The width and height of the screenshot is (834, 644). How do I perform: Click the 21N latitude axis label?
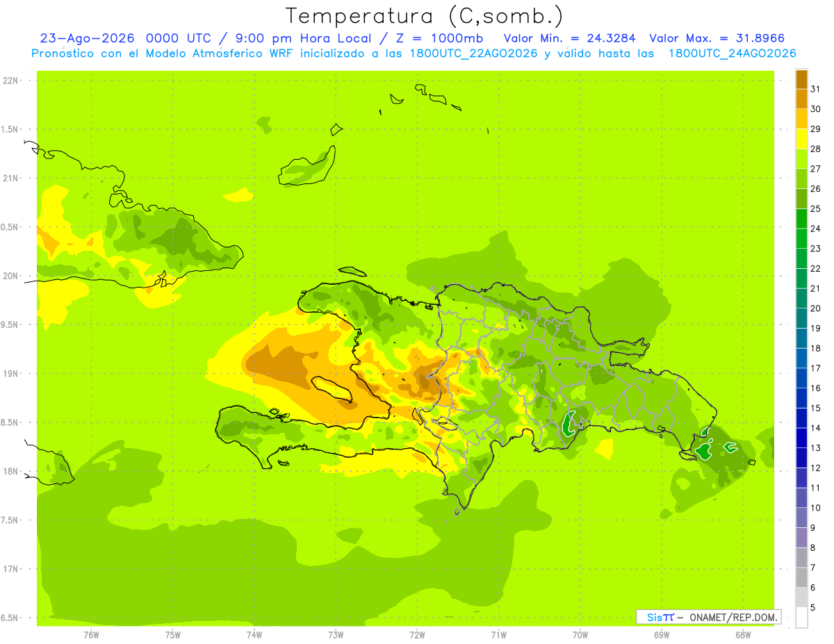[x=11, y=178]
